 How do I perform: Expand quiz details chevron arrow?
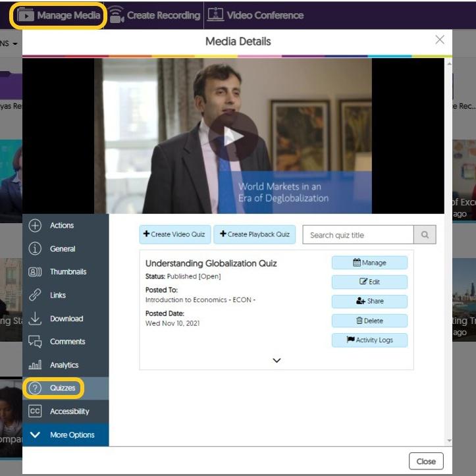(x=277, y=360)
